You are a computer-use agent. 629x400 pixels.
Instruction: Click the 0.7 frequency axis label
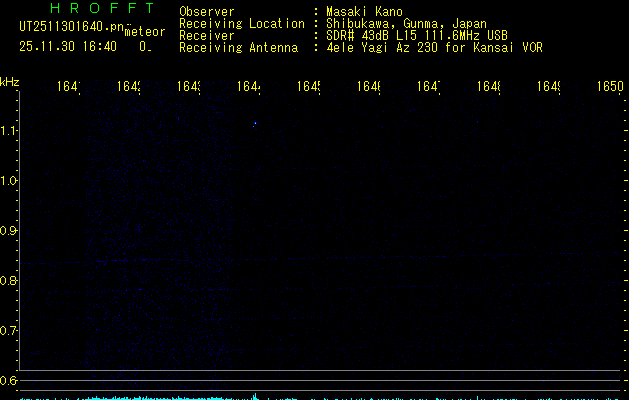[8, 331]
